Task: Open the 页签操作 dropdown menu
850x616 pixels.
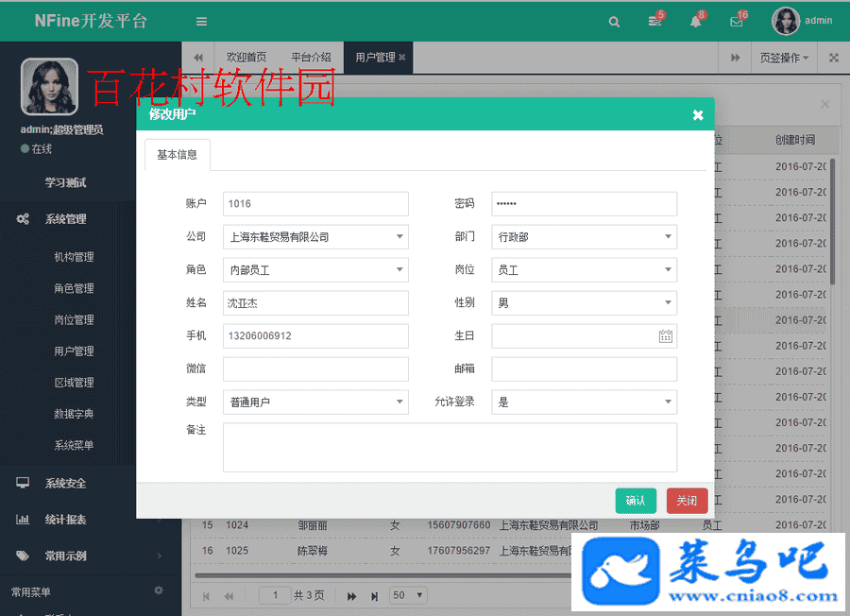Action: (x=784, y=58)
